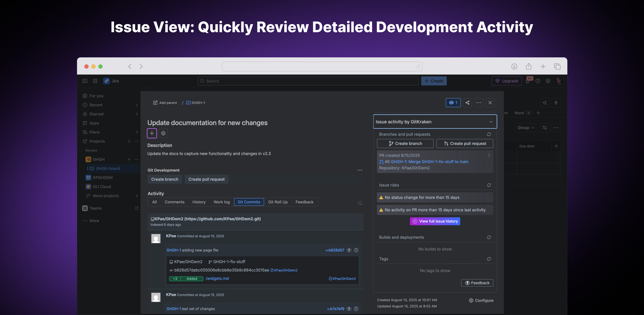Close the GHGH-1 issue dialog

[x=490, y=103]
